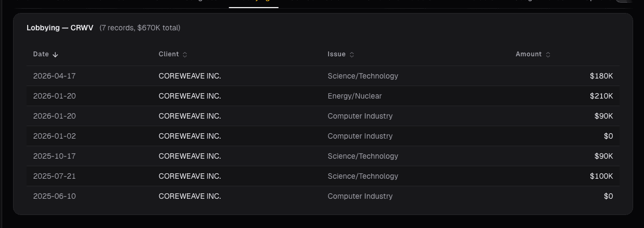This screenshot has height=228, width=644.
Task: Select the $100K amount cell
Action: tap(601, 177)
